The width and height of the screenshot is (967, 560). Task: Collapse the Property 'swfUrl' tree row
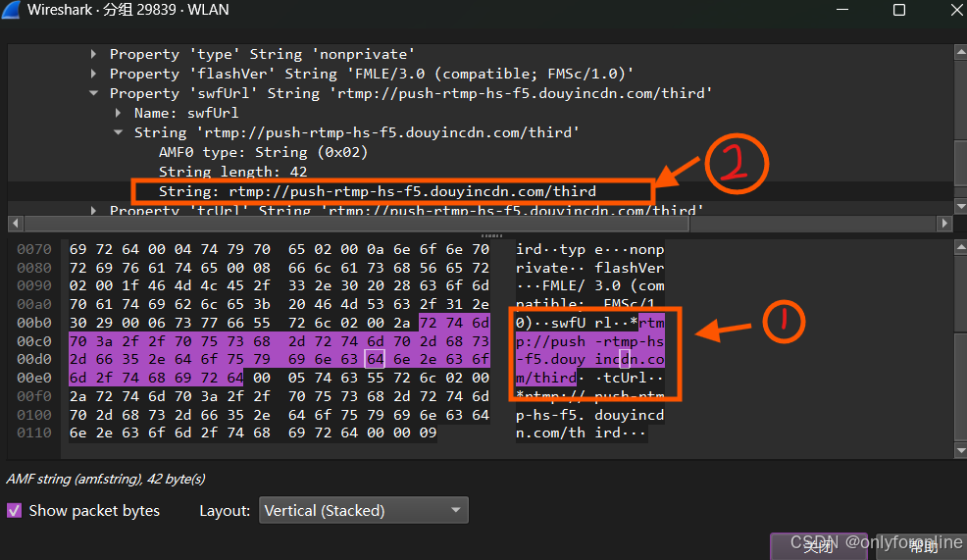94,94
